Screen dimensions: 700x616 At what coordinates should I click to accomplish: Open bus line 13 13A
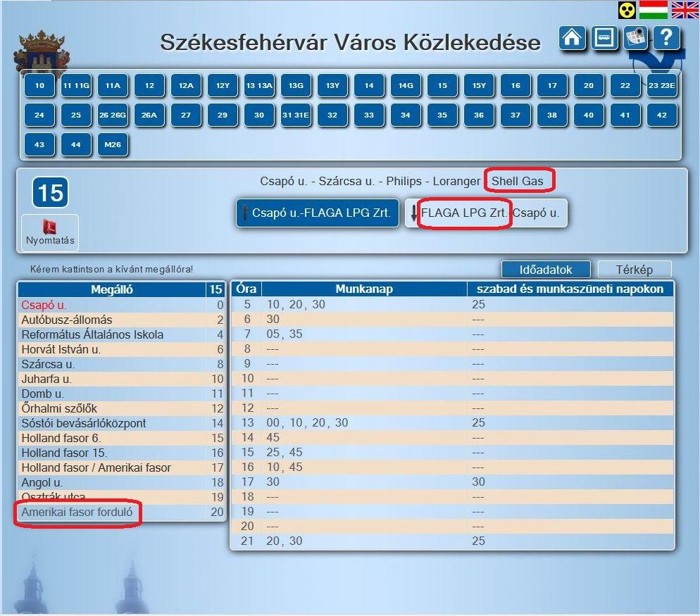(259, 85)
